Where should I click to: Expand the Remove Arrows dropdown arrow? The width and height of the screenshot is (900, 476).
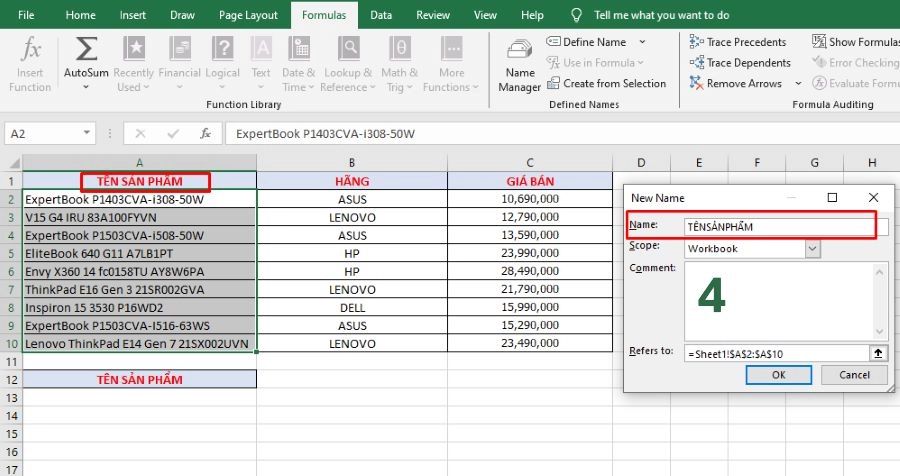(x=798, y=83)
